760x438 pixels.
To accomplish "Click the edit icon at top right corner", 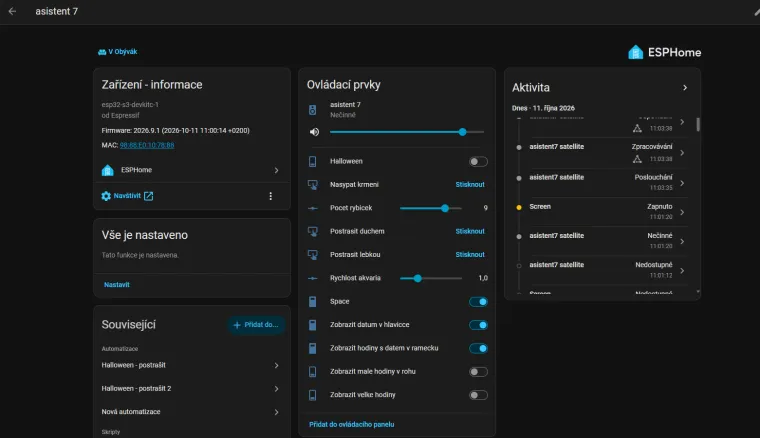I will click(x=756, y=11).
